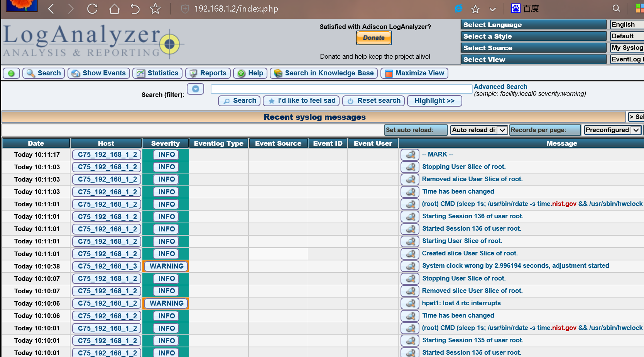Open message Created slice User Slice of root
644x357 pixels.
470,253
